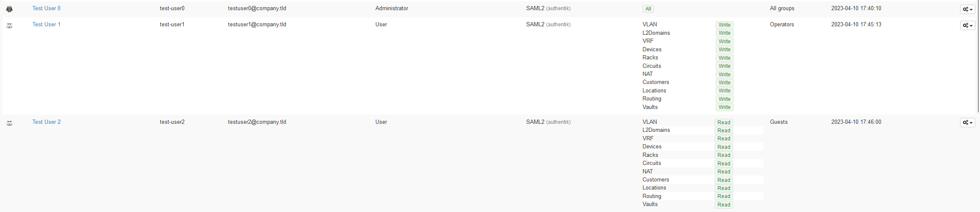
Task: Open the Test User 1 profile link
Action: (47, 25)
